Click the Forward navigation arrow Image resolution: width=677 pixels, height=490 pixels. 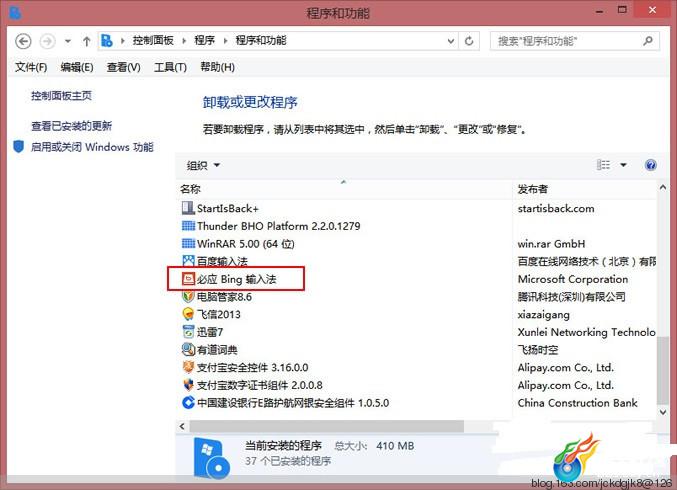coord(47,41)
